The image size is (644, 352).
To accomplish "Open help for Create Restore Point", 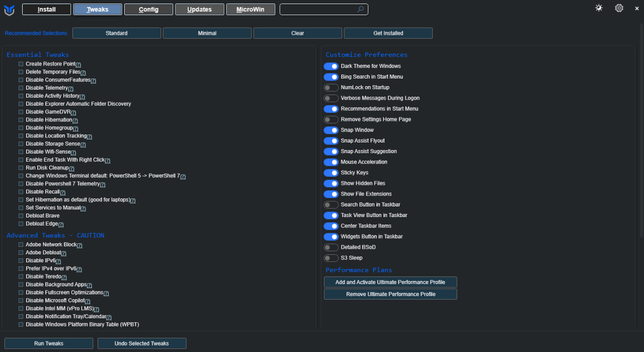I will (78, 64).
